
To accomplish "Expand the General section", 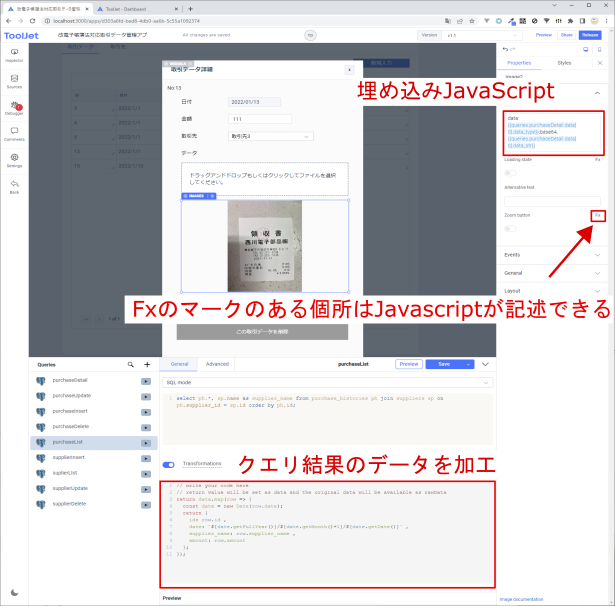I will [x=552, y=273].
